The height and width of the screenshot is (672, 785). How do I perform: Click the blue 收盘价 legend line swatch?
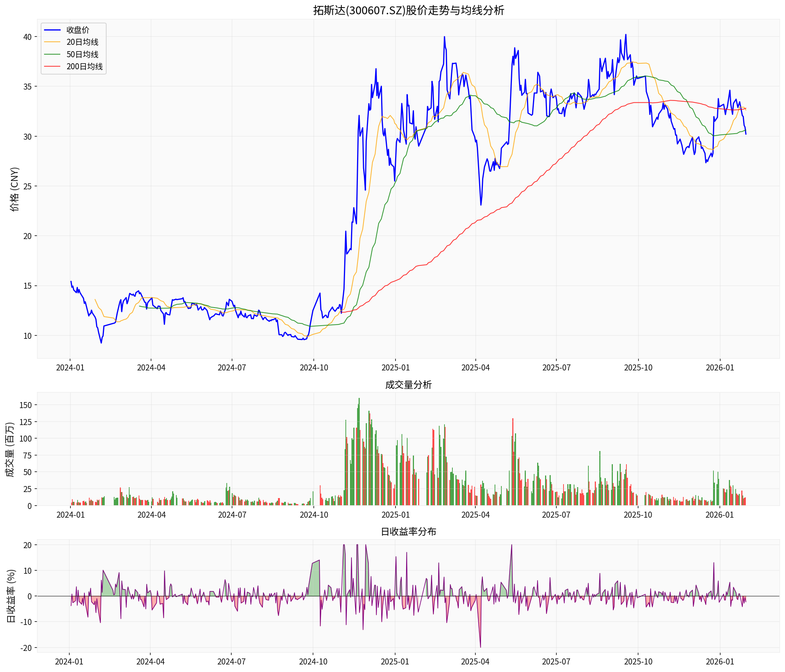(x=52, y=30)
